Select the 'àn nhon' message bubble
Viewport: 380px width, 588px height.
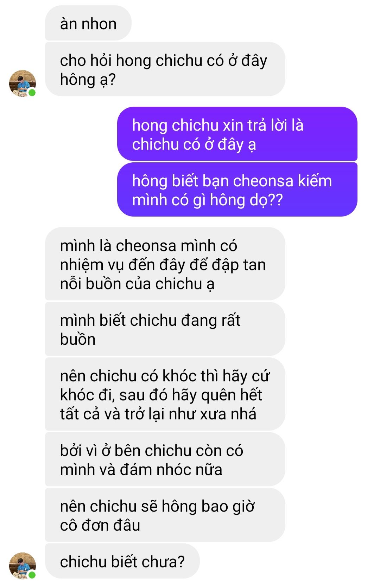[x=88, y=23]
